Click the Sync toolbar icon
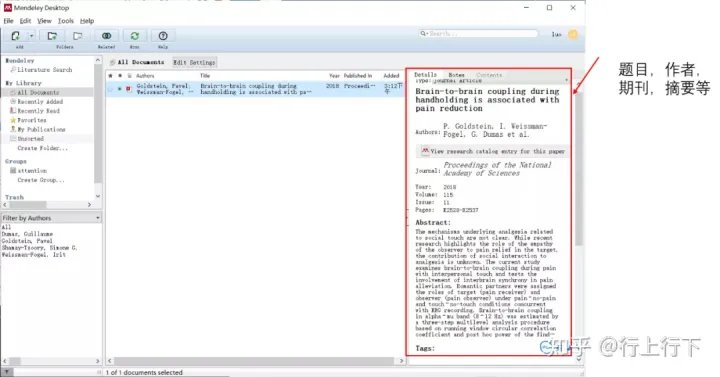 tap(135, 36)
